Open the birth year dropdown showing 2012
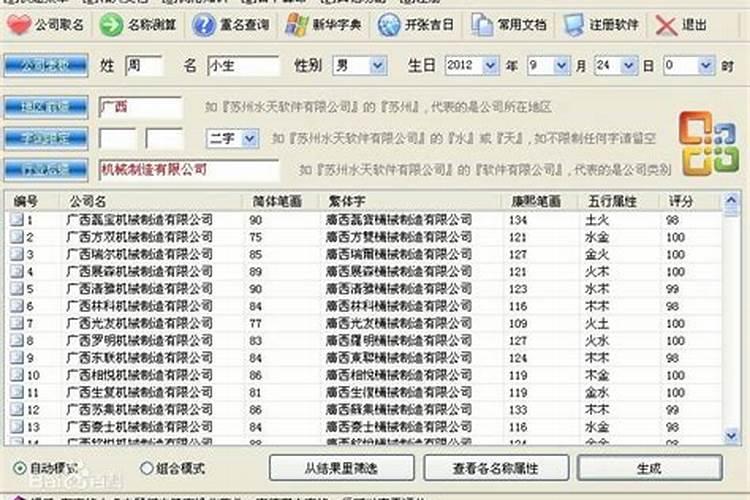The height and width of the screenshot is (500, 750). (x=471, y=65)
